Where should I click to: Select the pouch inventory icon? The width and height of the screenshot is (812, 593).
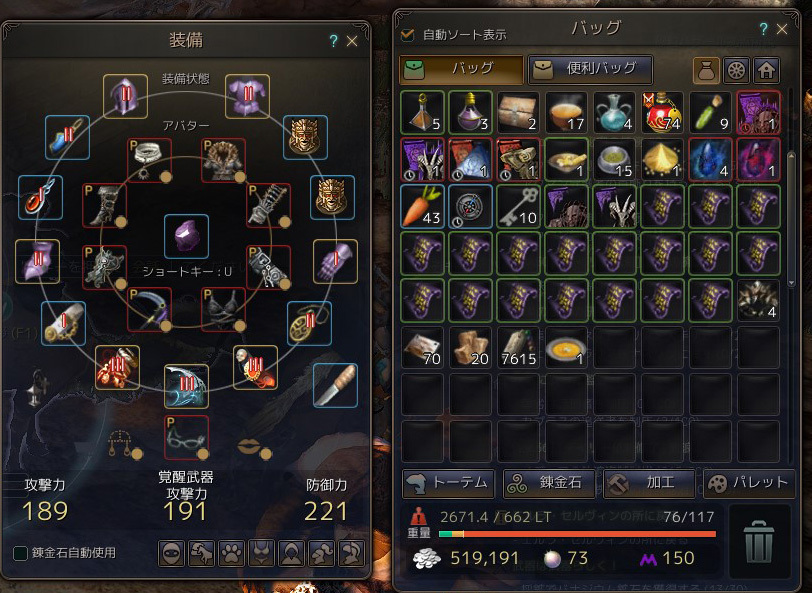(706, 70)
